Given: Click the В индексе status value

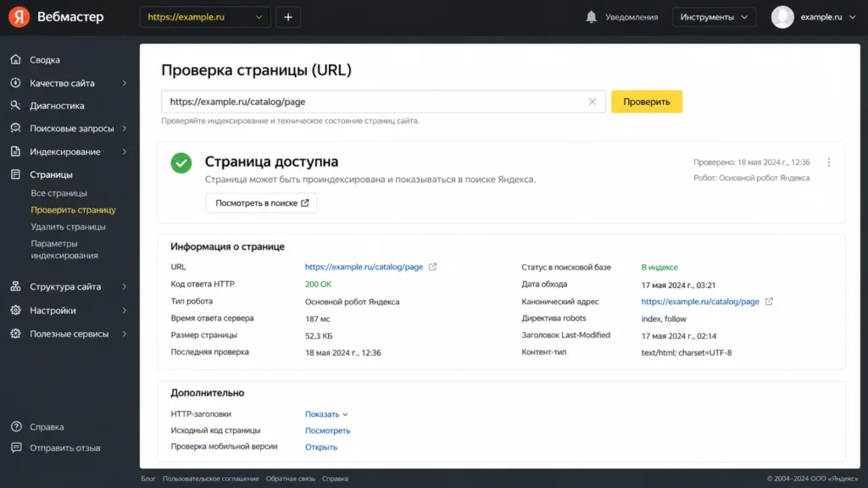Looking at the screenshot, I should tap(659, 267).
